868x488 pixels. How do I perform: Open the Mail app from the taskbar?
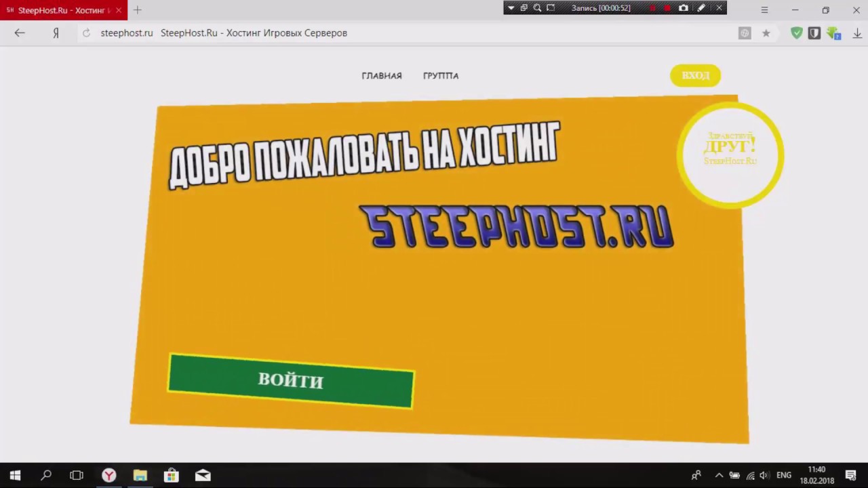click(x=203, y=475)
